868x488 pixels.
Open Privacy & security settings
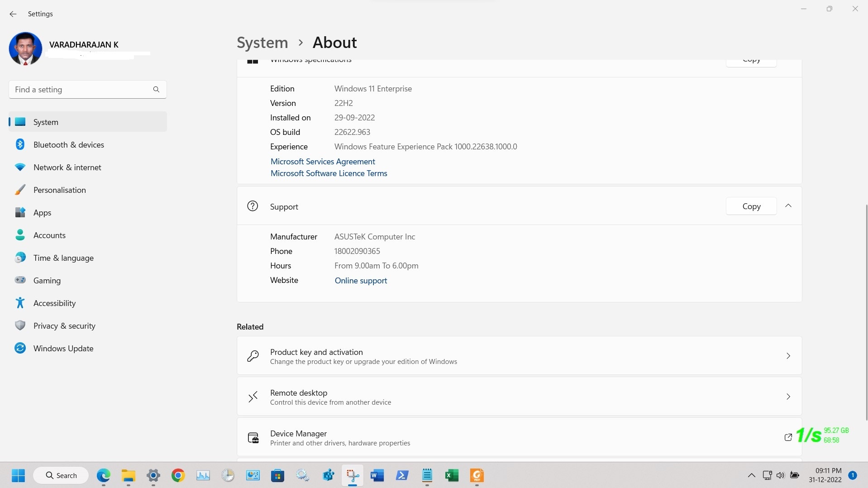click(x=88, y=325)
